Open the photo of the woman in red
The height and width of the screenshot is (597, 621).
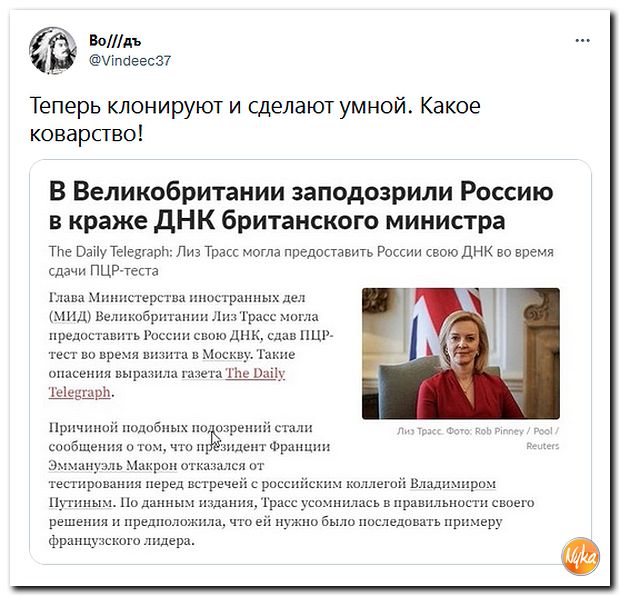(461, 353)
